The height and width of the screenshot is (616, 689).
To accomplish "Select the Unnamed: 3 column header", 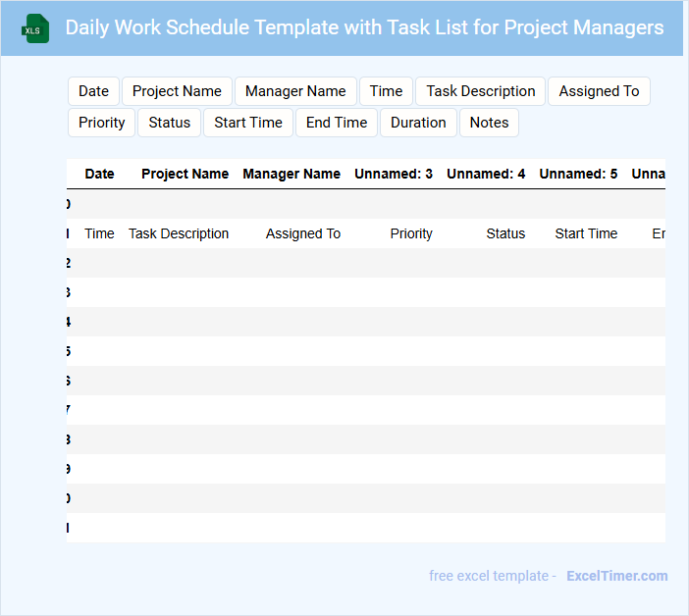I will click(x=394, y=174).
